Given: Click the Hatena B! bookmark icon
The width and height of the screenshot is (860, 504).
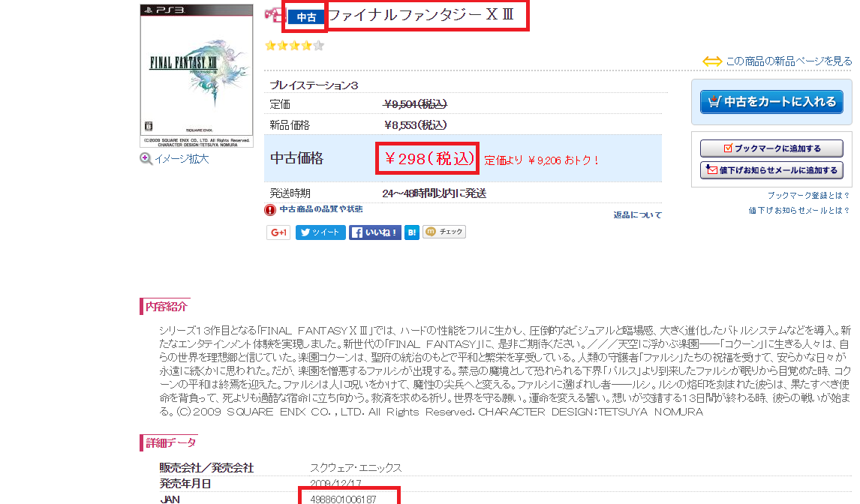Looking at the screenshot, I should point(412,232).
